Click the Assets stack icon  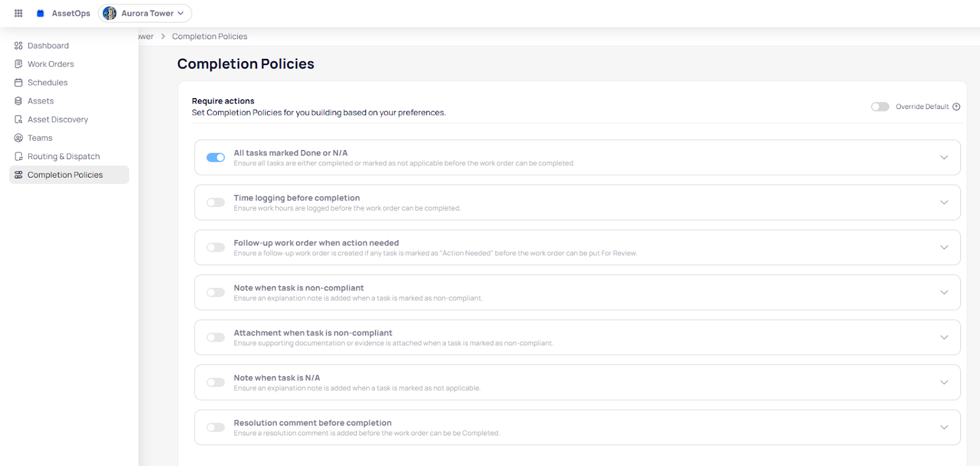[x=18, y=101]
